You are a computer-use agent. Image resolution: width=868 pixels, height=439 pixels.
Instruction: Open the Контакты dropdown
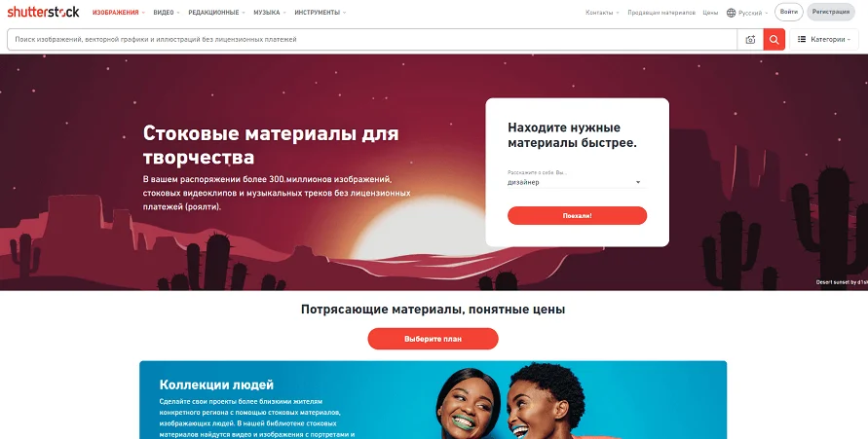coord(602,13)
